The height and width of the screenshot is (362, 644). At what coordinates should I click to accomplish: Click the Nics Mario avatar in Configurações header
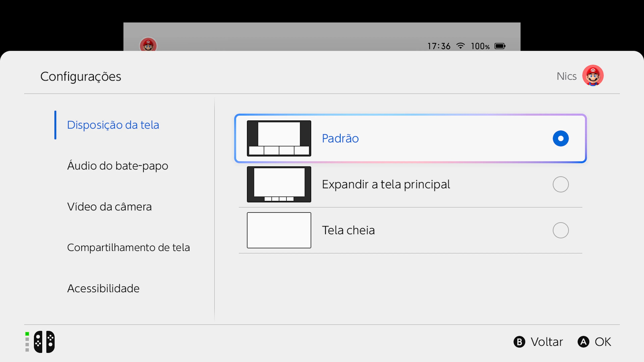[x=593, y=75]
